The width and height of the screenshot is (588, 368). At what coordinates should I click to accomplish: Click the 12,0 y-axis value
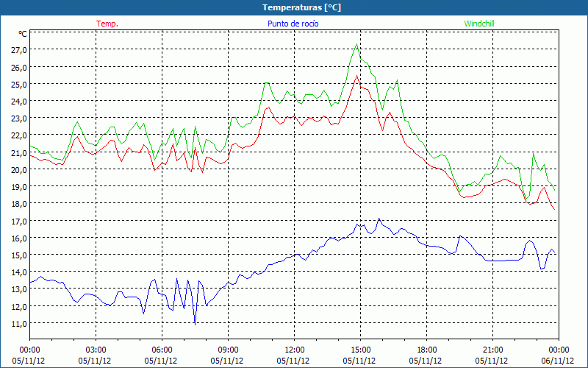coord(19,307)
